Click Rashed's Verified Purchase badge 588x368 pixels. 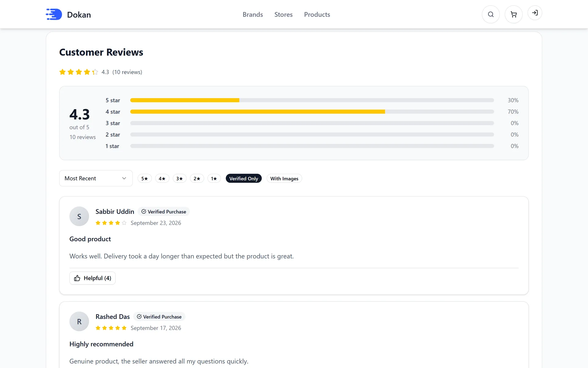coord(159,316)
